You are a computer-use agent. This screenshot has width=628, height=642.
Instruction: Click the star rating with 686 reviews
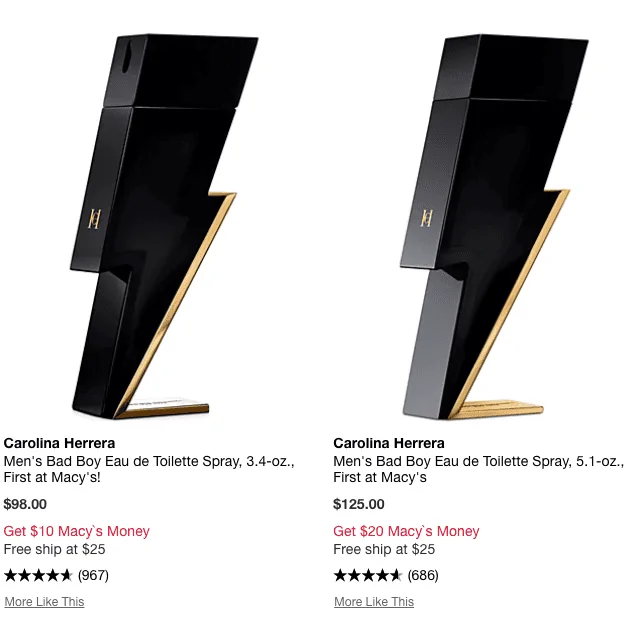tap(368, 576)
